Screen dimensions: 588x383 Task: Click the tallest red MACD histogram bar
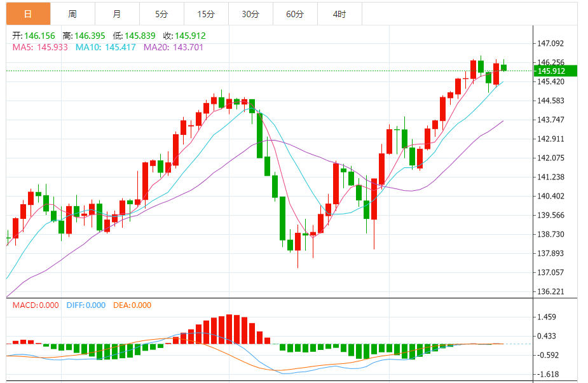[229, 330]
